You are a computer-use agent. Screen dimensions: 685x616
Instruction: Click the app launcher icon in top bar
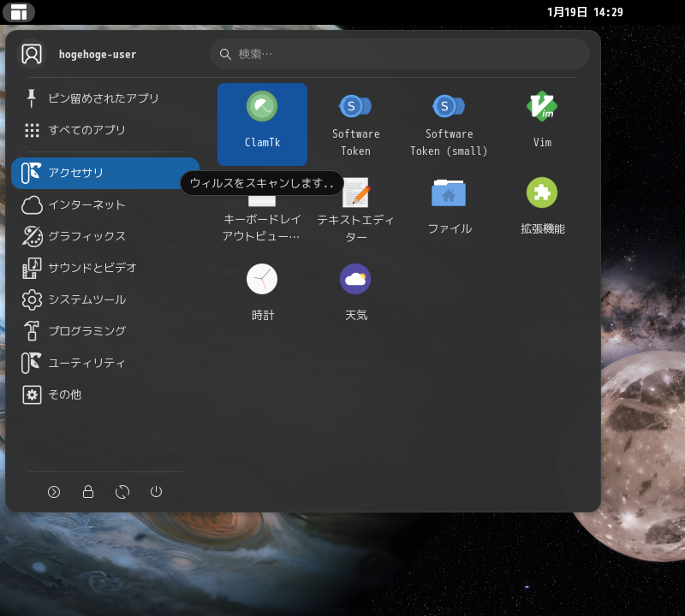[19, 12]
